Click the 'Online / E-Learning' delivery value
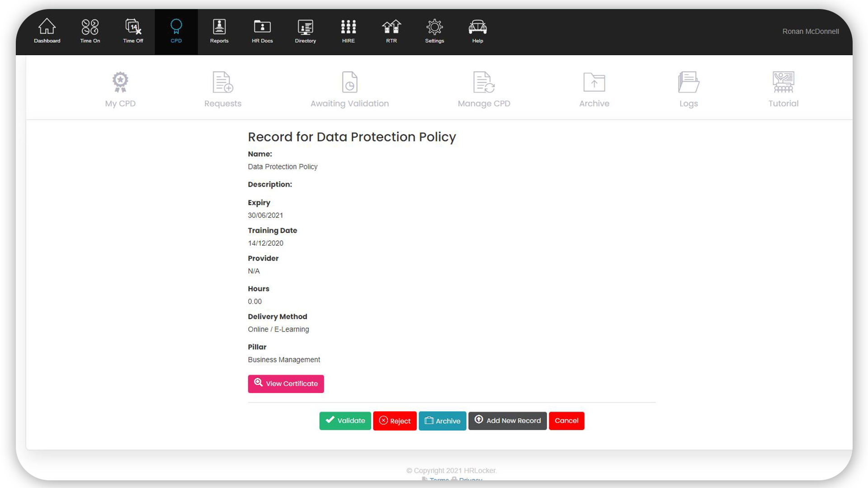 pyautogui.click(x=278, y=329)
